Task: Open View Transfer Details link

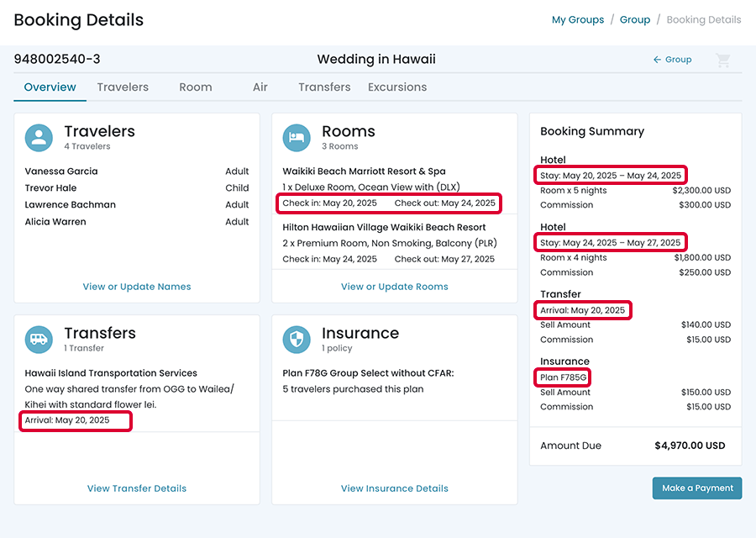Action: click(137, 488)
